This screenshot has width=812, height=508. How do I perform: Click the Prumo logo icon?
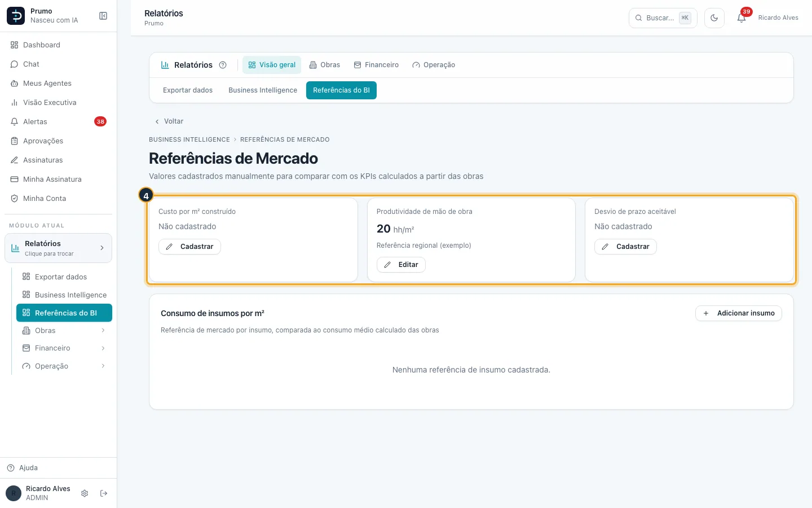(16, 16)
